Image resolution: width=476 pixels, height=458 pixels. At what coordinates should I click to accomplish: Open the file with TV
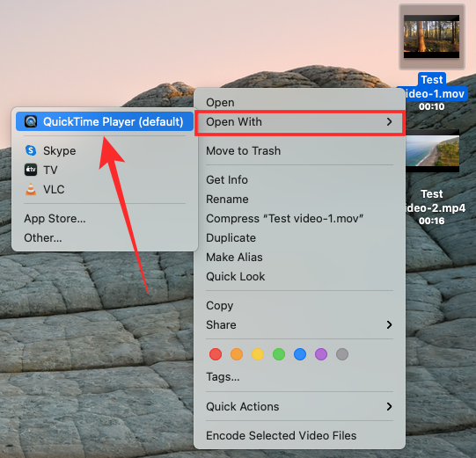tap(105, 171)
